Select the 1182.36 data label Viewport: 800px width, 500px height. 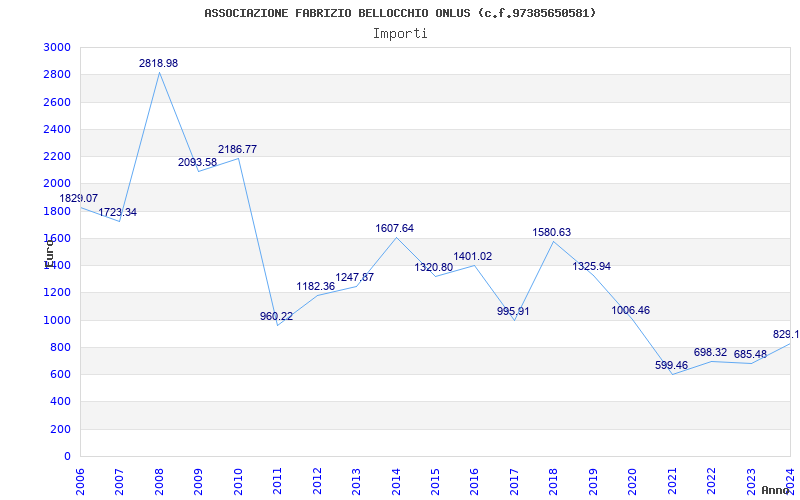click(316, 286)
